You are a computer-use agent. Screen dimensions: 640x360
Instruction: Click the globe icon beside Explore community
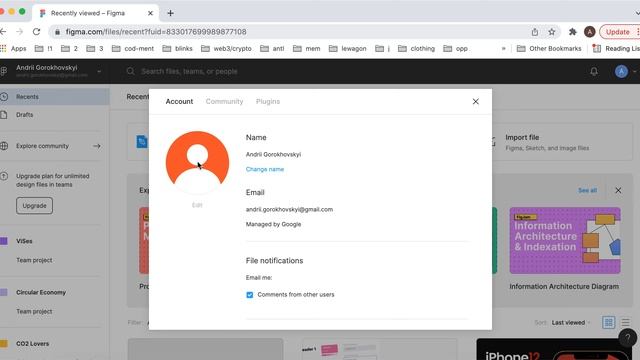tap(4, 146)
